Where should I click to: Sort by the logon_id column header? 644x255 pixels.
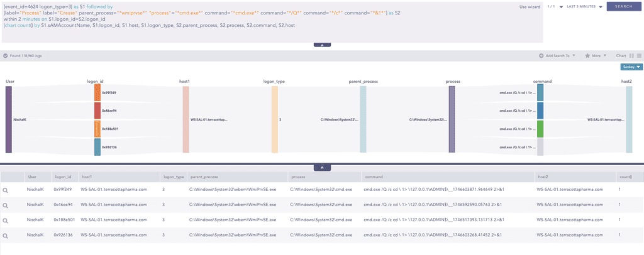63,177
